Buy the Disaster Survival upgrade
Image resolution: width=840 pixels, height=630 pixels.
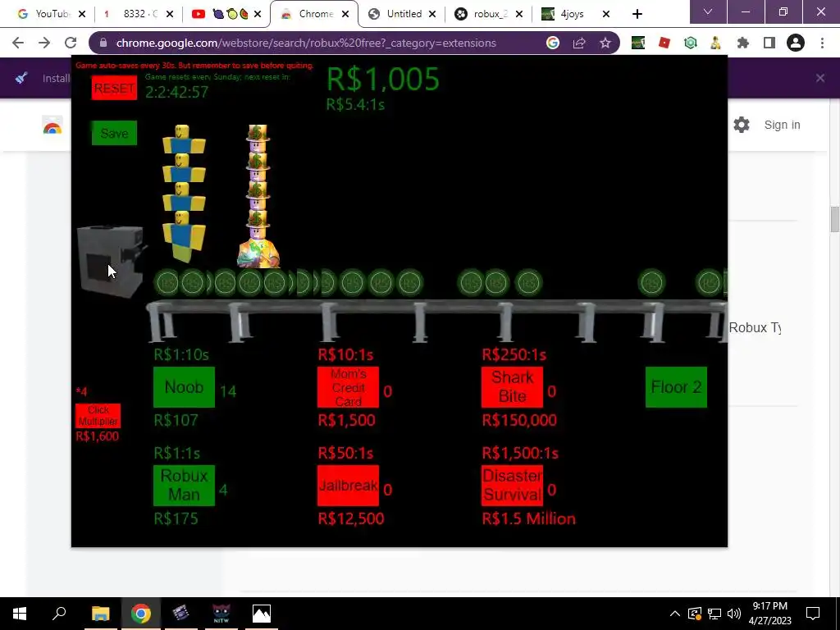pyautogui.click(x=512, y=486)
